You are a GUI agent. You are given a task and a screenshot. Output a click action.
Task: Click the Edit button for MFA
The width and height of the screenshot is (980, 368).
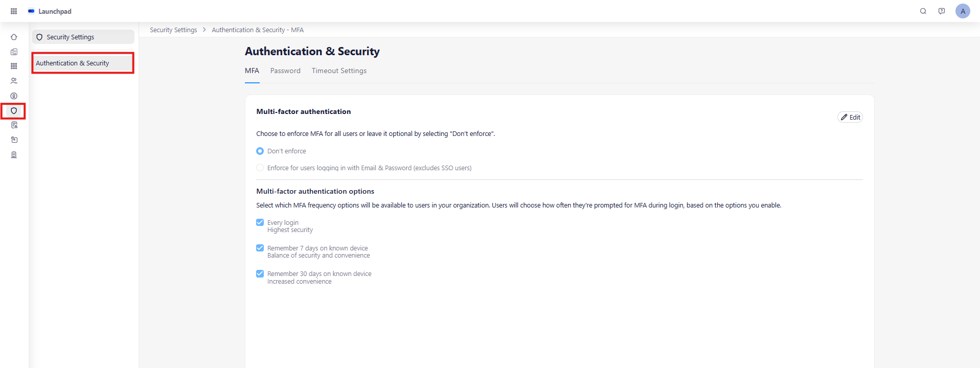tap(850, 117)
